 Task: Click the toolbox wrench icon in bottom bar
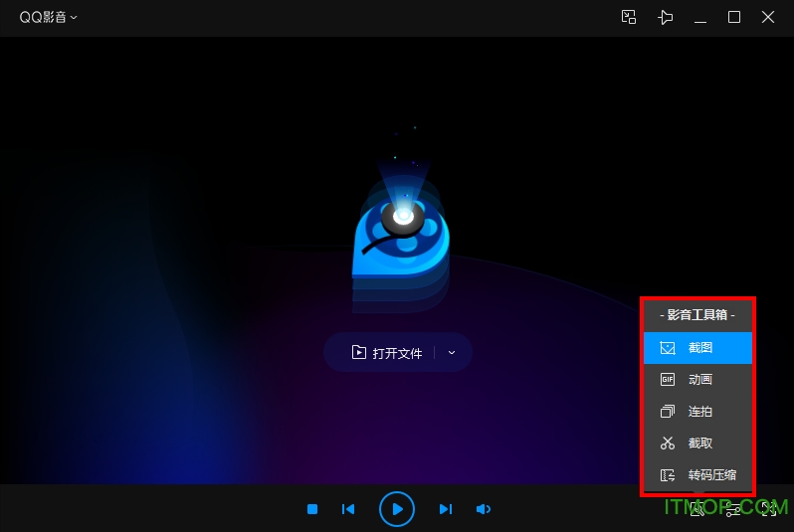pyautogui.click(x=697, y=509)
